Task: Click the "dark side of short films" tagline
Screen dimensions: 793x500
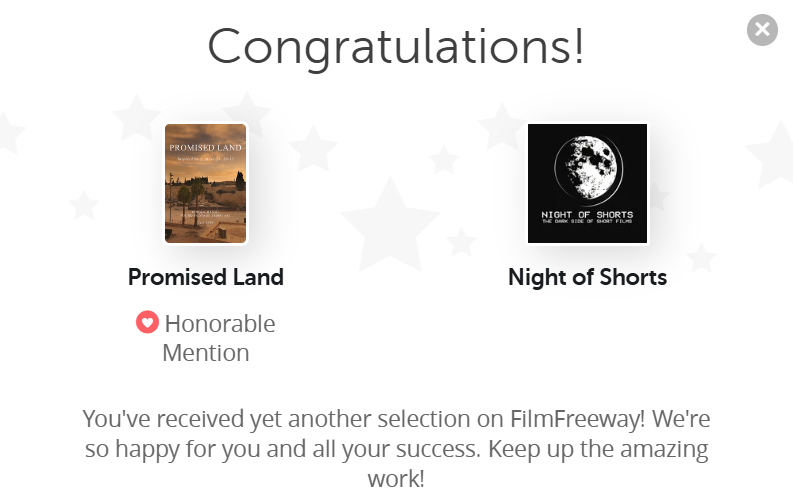Action: point(587,223)
